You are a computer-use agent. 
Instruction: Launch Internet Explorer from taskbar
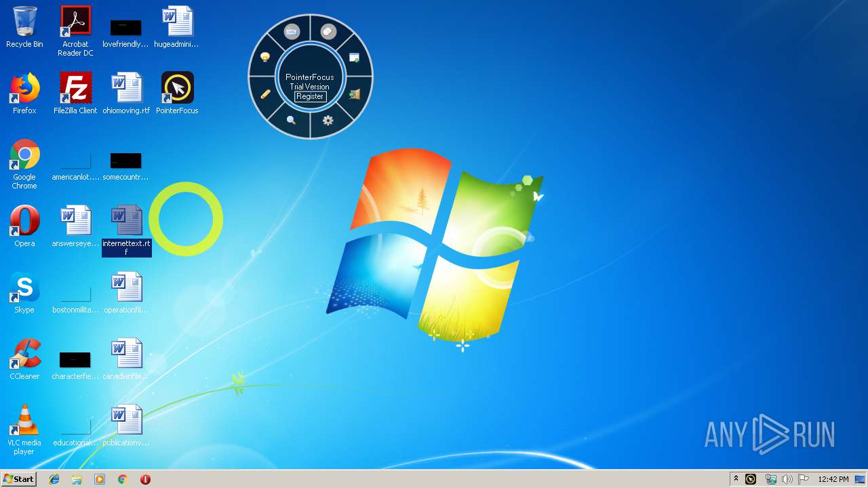click(x=54, y=479)
